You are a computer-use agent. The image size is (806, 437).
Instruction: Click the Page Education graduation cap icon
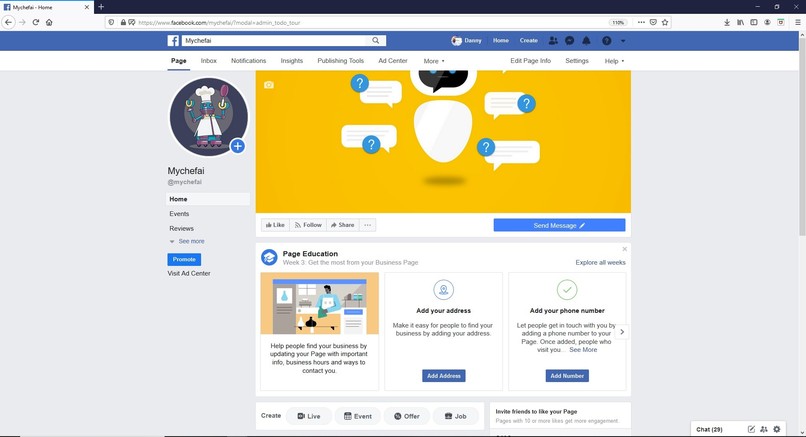pos(269,257)
